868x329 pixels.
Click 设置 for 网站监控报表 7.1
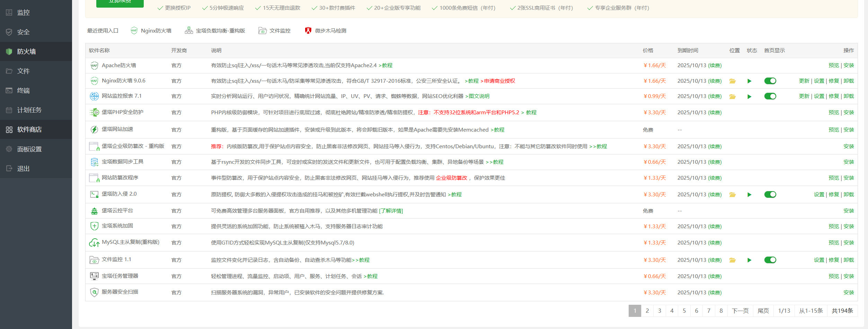tap(819, 96)
